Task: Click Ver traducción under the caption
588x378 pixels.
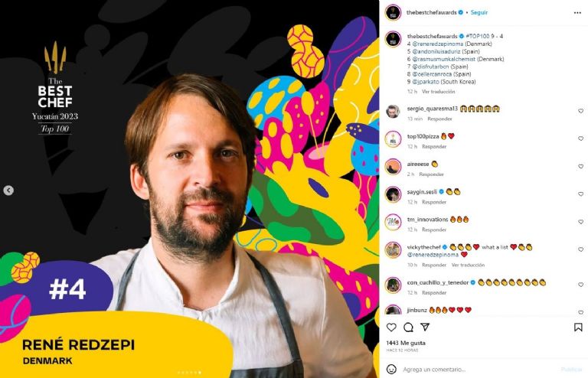Action: (x=439, y=91)
